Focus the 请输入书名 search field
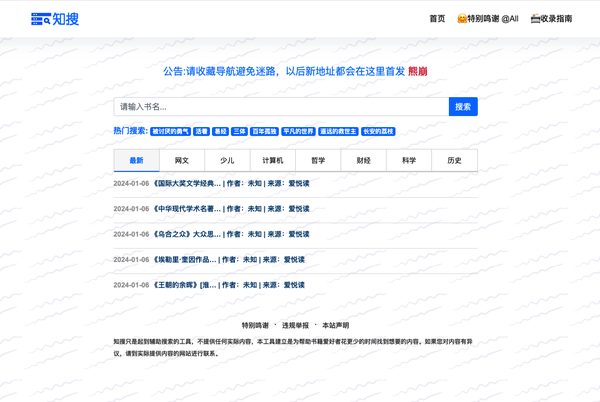600x402 pixels. point(281,107)
